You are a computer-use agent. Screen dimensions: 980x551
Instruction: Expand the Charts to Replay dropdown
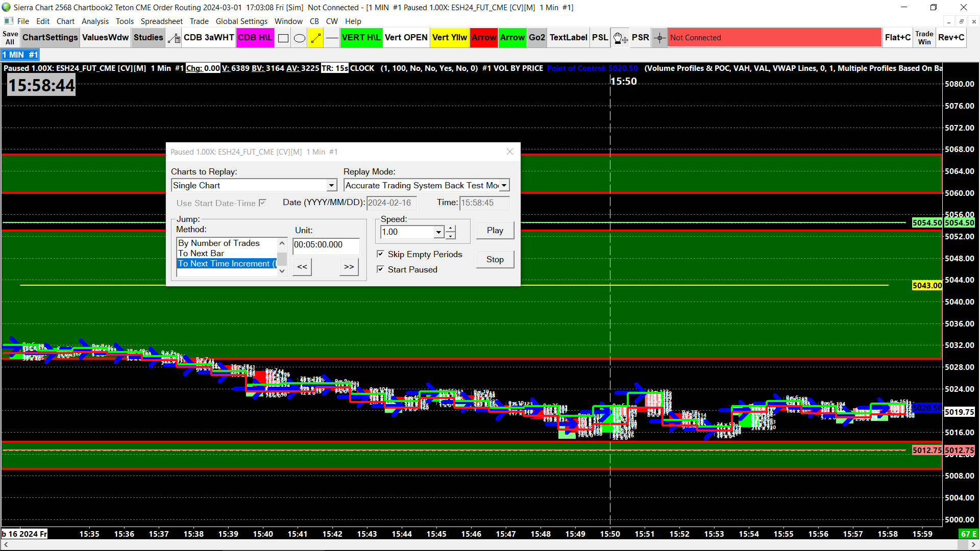331,186
